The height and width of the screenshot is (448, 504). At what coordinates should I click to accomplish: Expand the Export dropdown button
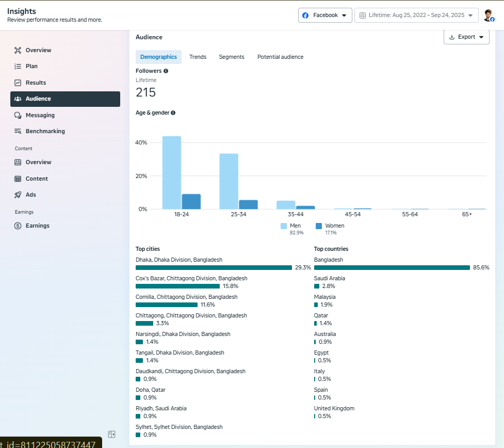click(x=466, y=37)
